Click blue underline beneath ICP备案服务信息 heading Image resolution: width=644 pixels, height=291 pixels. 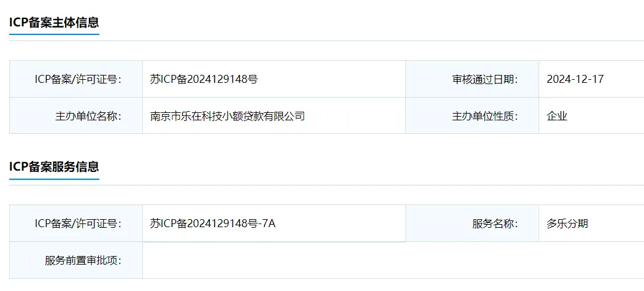pos(54,179)
